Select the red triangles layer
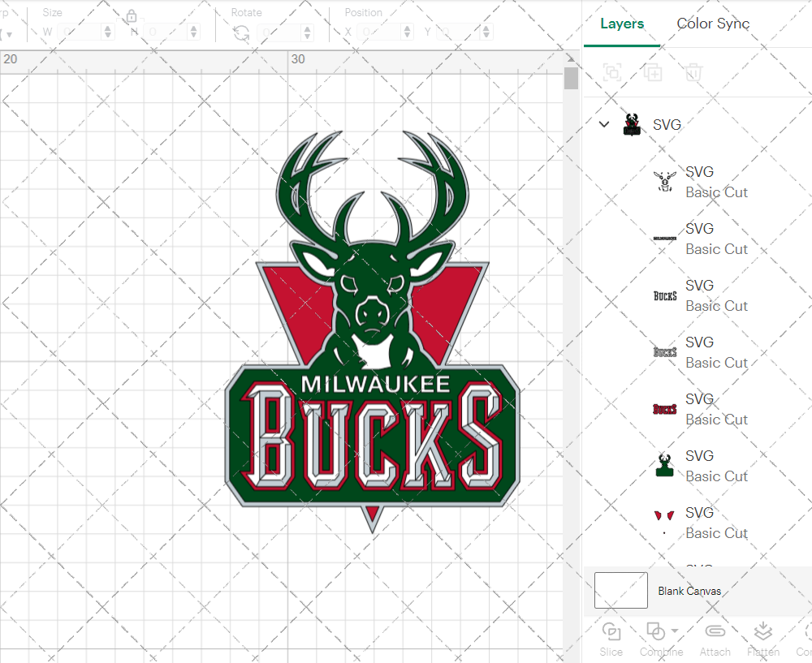Screen dimensions: 812x663 coord(700,523)
